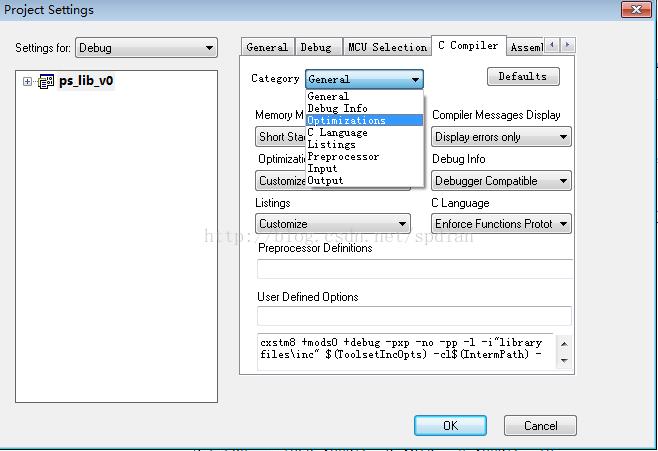This screenshot has height=451, width=658.
Task: Click the command line scroll up arrow
Action: click(x=564, y=344)
